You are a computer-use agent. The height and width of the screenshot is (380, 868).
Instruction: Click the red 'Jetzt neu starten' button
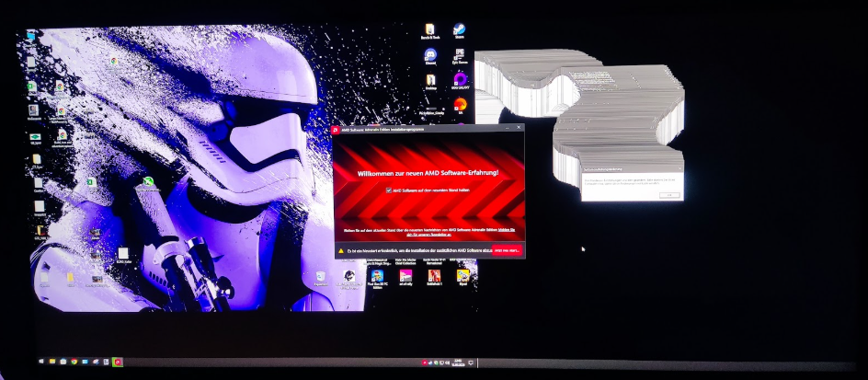tap(507, 251)
